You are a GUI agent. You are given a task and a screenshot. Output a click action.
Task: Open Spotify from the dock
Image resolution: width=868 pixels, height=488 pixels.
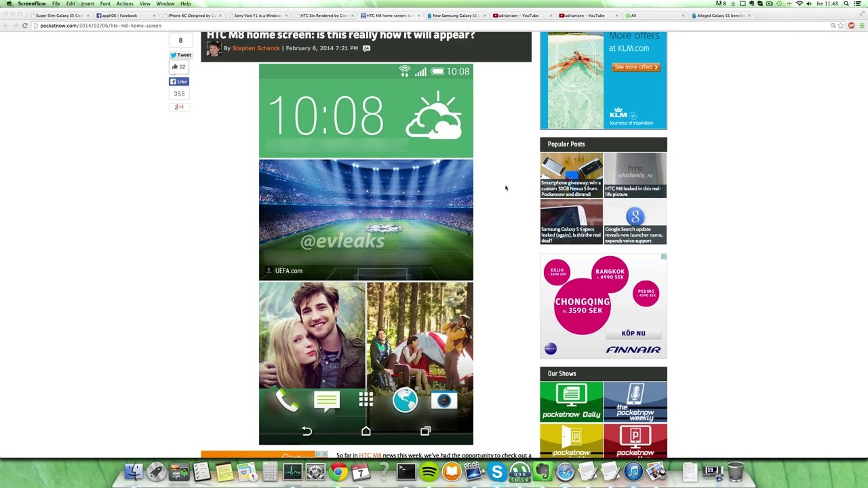coord(429,471)
